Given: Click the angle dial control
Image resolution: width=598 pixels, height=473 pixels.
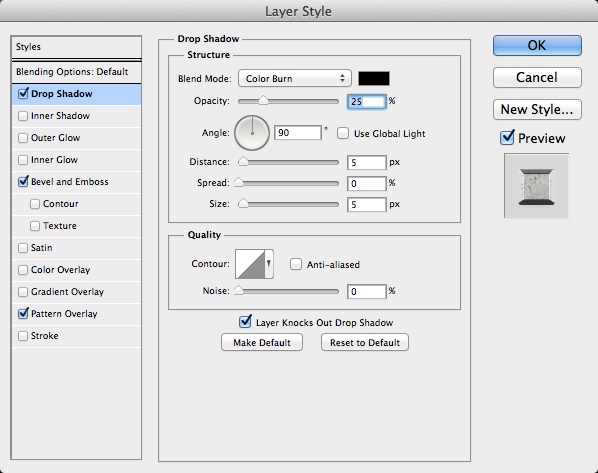Looking at the screenshot, I should tap(252, 133).
